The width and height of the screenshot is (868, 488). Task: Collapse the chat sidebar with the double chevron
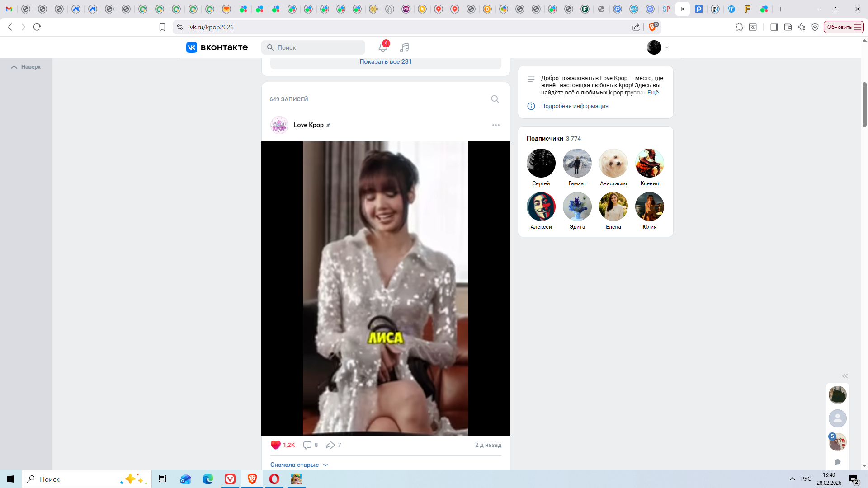(x=844, y=376)
